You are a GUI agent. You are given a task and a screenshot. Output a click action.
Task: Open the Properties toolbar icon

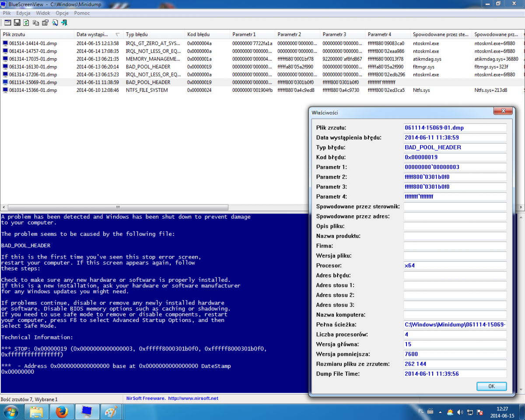pyautogui.click(x=45, y=23)
